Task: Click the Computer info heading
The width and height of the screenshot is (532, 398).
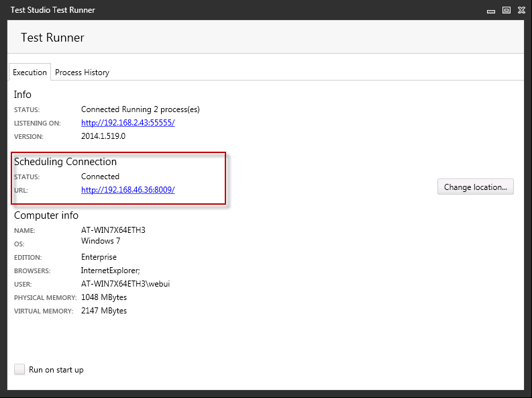Action: (46, 215)
